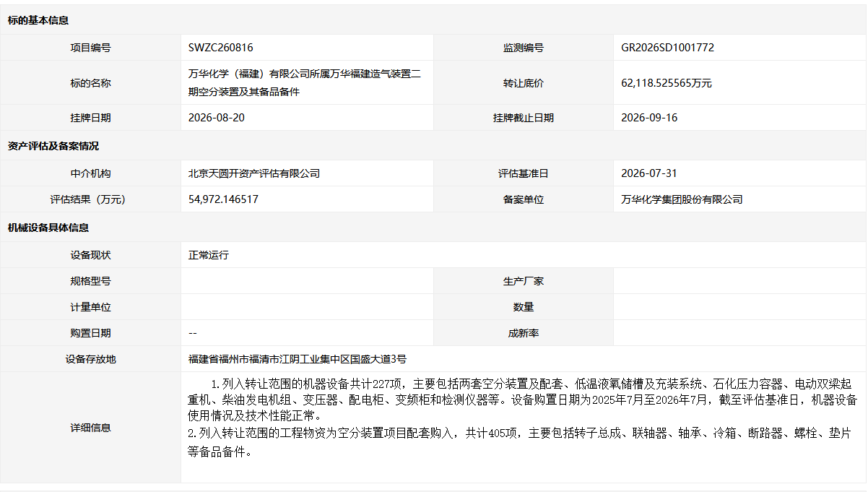Select agency 北京天圆开资产评估有限公司
The image size is (868, 492).
coord(254,173)
